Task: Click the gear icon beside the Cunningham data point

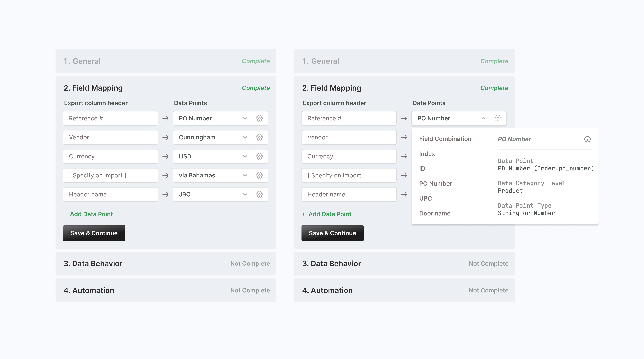Action: point(259,137)
